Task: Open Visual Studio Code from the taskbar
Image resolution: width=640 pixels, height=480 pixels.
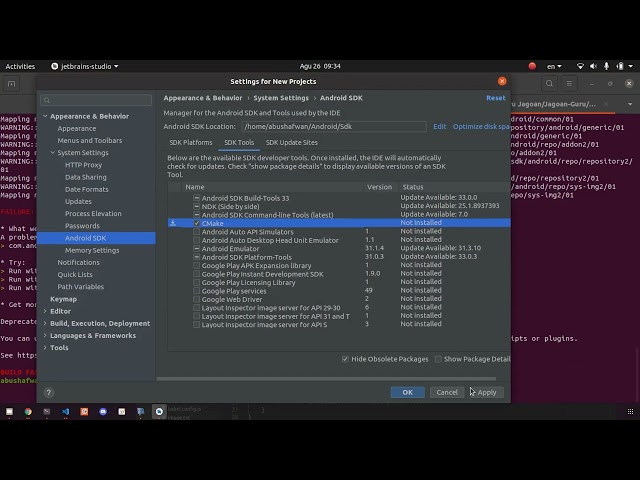Action: [x=65, y=411]
